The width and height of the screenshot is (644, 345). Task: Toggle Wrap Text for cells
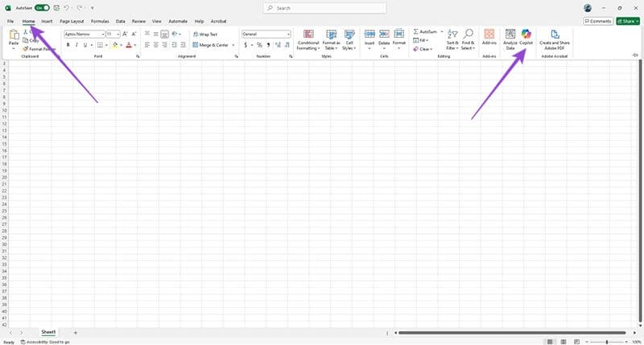205,35
